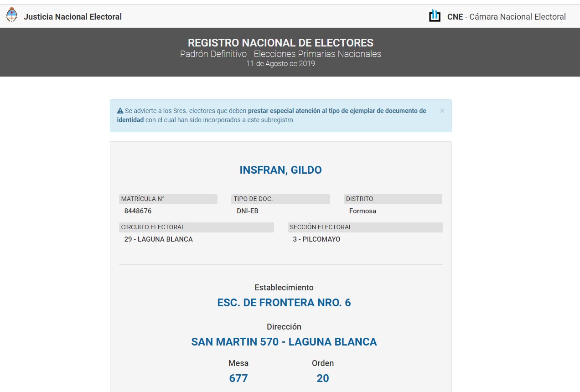The height and width of the screenshot is (392, 580).
Task: Click the warning triangle icon in alert
Action: (120, 111)
